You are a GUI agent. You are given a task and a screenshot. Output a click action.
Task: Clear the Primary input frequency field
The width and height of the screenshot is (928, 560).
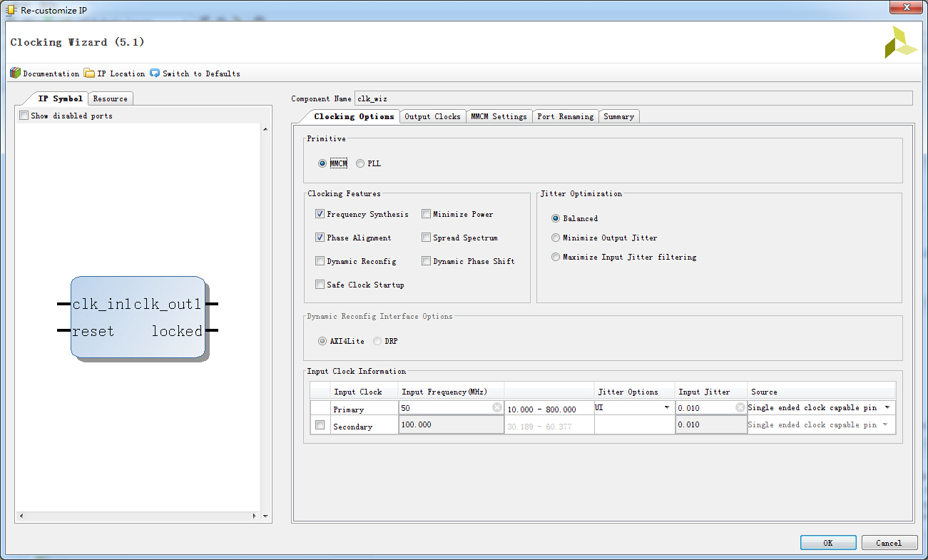[497, 408]
